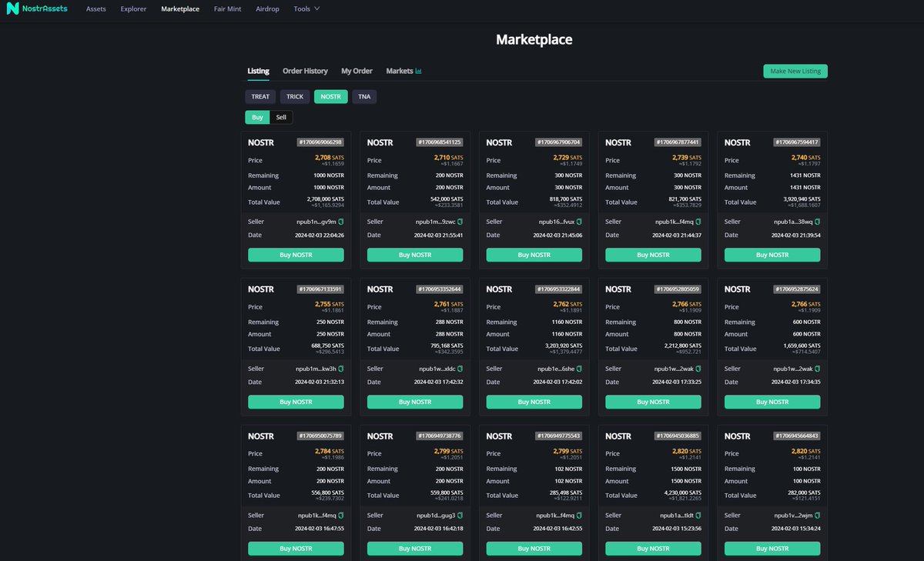Buy NOSTR from order #1706953322844
The width and height of the screenshot is (924, 561).
[534, 402]
